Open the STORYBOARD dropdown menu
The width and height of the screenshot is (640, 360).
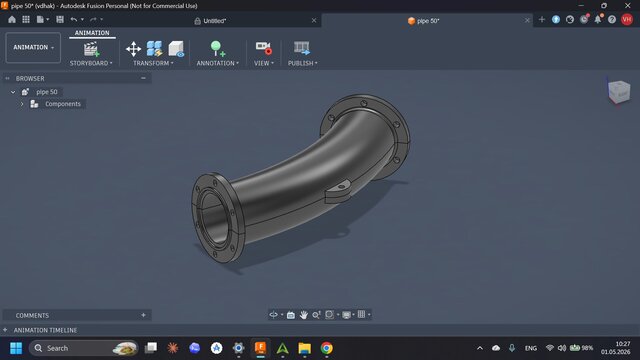pos(91,63)
